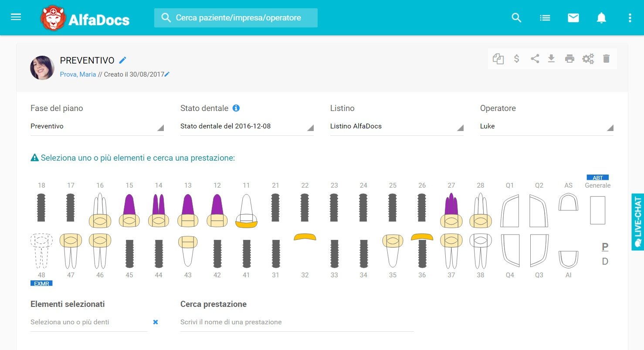Open notifications bell in header

tap(601, 18)
